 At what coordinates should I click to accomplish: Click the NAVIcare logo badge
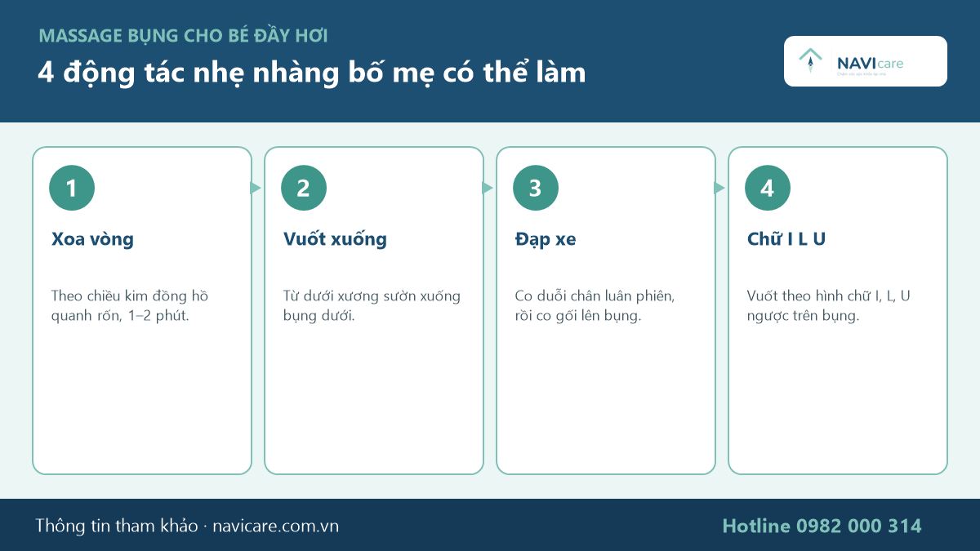pos(866,61)
